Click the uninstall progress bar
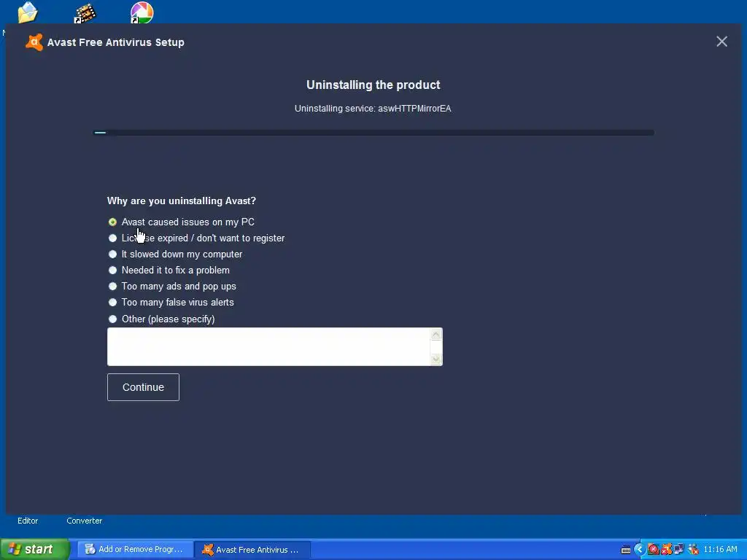This screenshot has height=560, width=747. (373, 133)
